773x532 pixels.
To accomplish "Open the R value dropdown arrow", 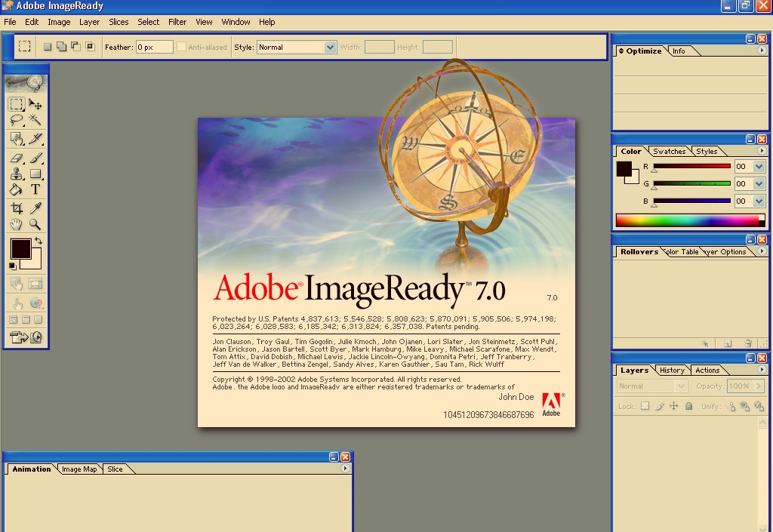I will pos(759,167).
